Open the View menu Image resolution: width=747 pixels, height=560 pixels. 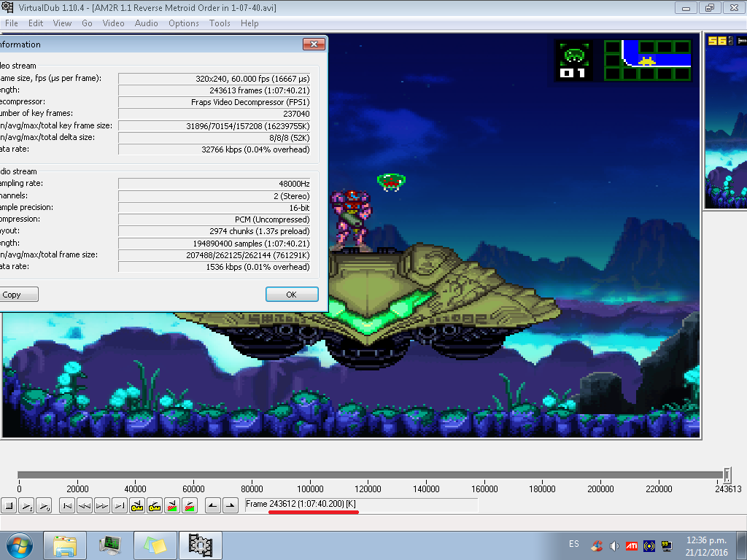pos(62,23)
